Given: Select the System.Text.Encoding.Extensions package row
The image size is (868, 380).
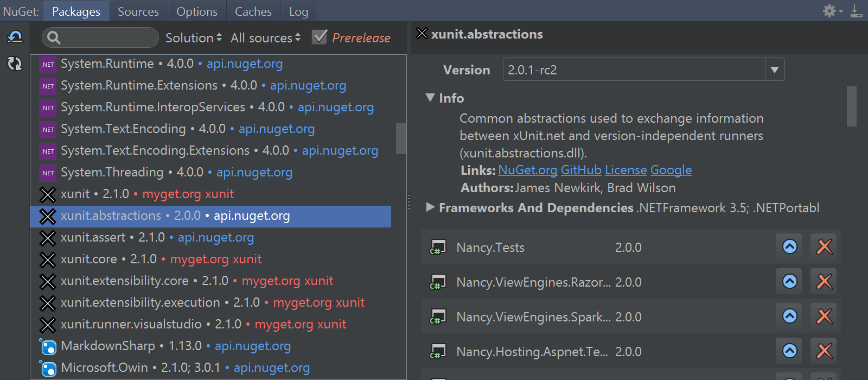Looking at the screenshot, I should pos(210,151).
